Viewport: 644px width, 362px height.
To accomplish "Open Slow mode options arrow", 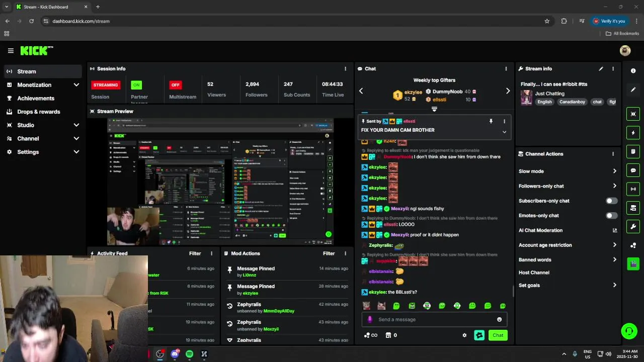I will tap(614, 171).
